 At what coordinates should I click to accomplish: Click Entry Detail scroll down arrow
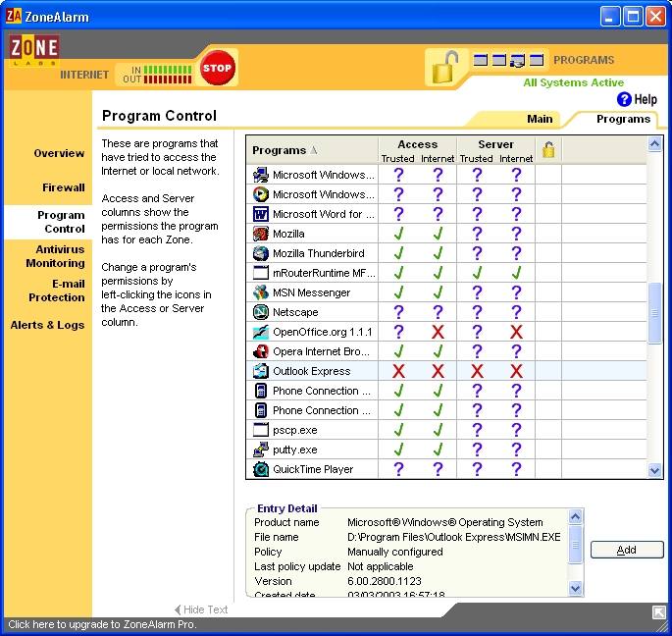pyautogui.click(x=575, y=588)
